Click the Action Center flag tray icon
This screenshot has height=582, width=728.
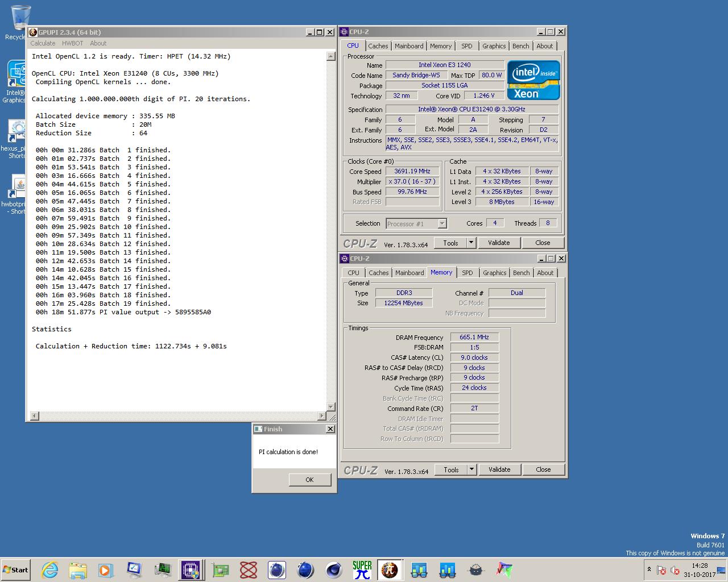point(661,570)
